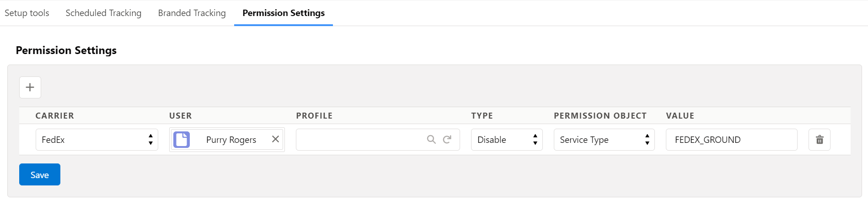Viewport: 868px width, 201px height.
Task: Remove Purry Rogers with the X icon
Action: click(275, 139)
